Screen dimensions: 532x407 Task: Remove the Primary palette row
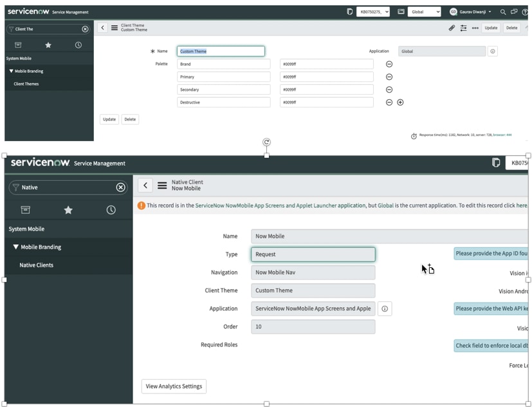pos(389,77)
